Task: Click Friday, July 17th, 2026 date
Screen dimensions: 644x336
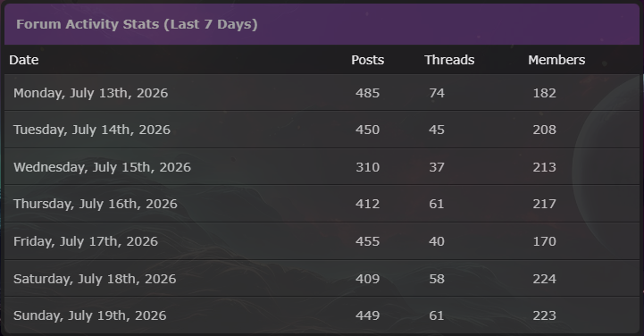Action: [86, 241]
